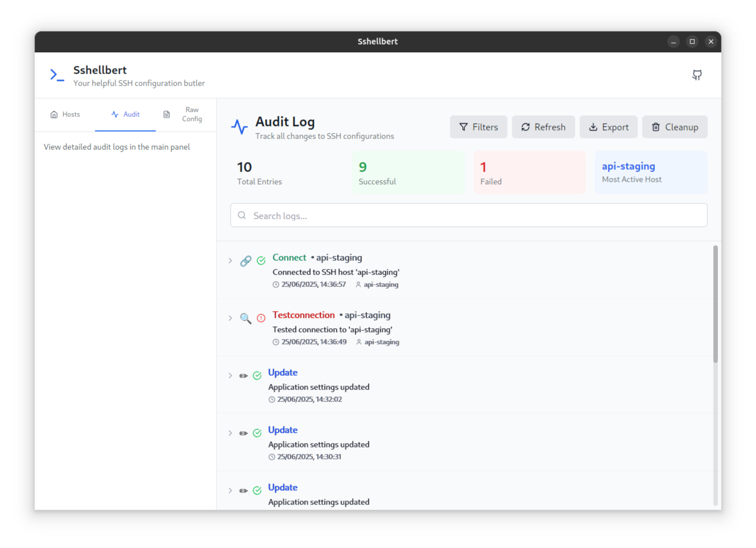Click the pencil icon on last Update entry
The height and width of the screenshot is (548, 756).
point(243,491)
